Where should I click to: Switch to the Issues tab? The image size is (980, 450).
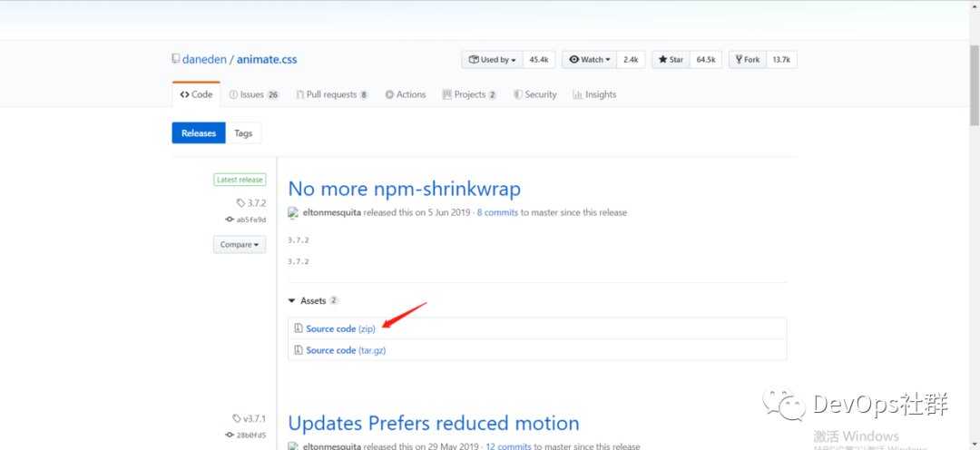(x=254, y=94)
